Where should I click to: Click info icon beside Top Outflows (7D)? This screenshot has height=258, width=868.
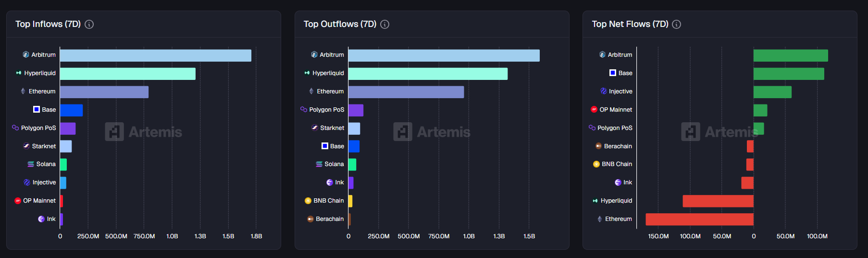pos(384,24)
